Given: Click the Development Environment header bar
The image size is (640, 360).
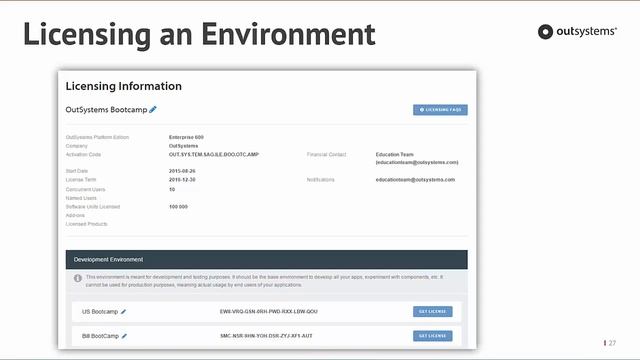Looking at the screenshot, I should (x=267, y=260).
